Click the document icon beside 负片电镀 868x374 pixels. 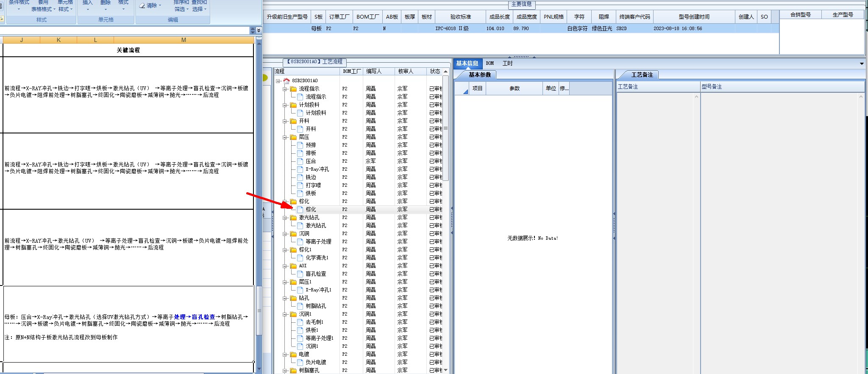[x=300, y=362]
